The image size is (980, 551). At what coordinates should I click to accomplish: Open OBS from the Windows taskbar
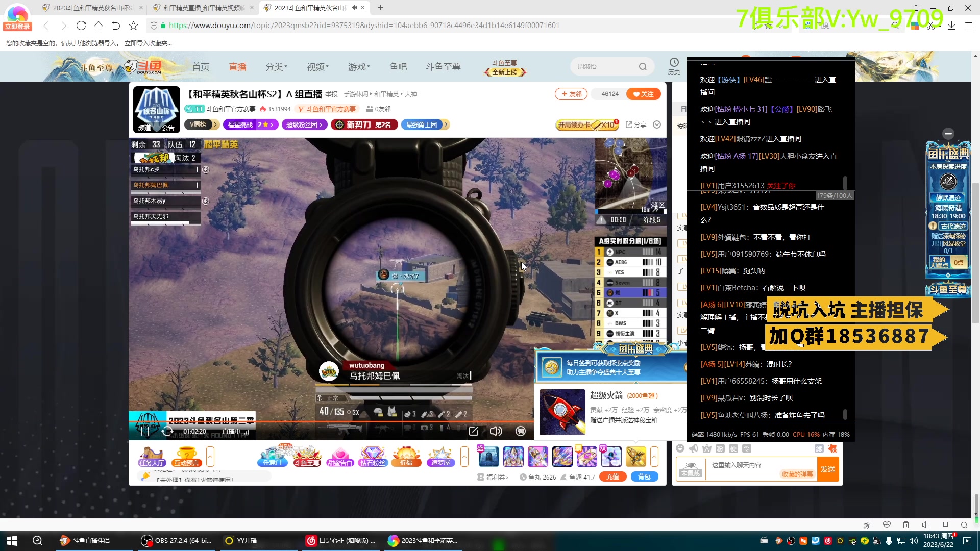(x=176, y=541)
